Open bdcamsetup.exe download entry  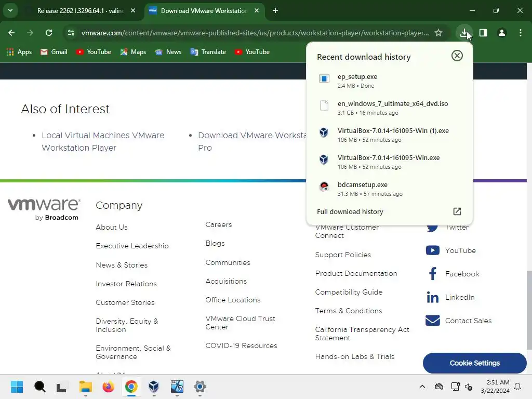pyautogui.click(x=389, y=189)
